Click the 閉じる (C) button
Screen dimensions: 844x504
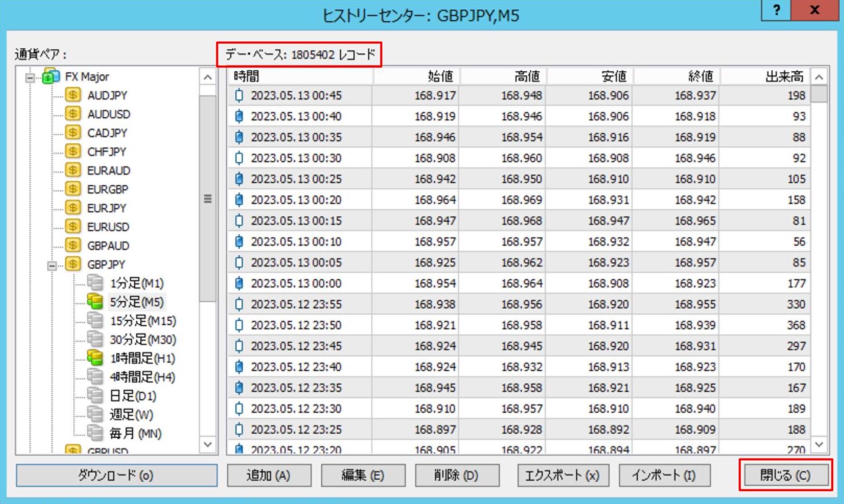click(785, 475)
